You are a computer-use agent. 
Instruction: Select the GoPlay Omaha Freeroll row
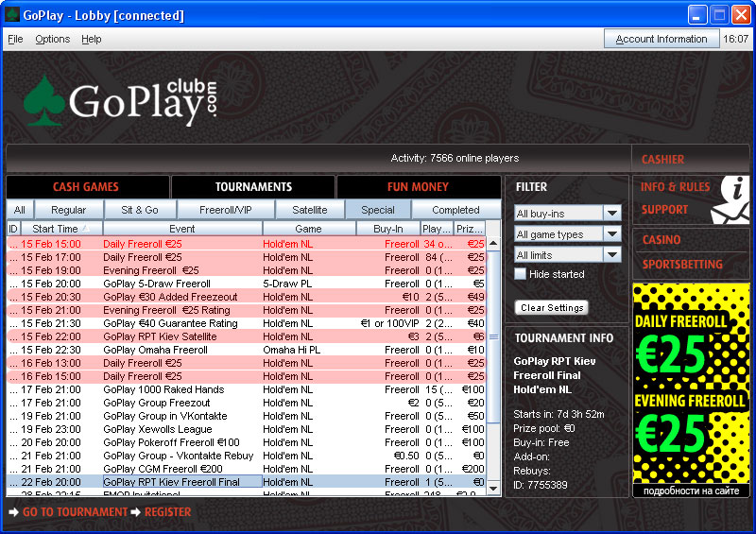click(x=246, y=350)
